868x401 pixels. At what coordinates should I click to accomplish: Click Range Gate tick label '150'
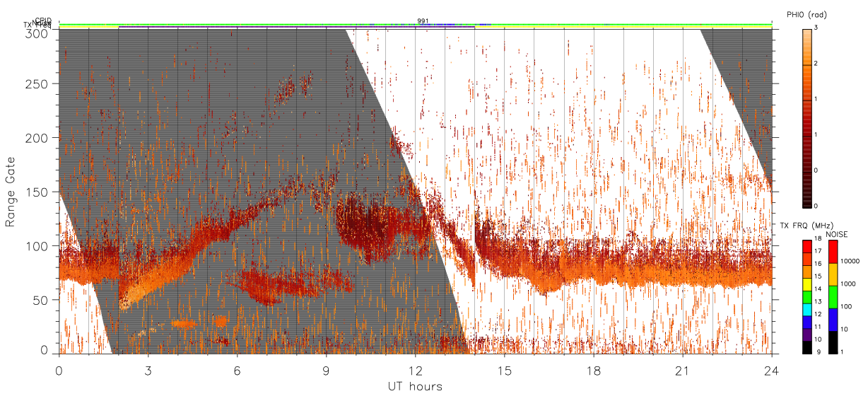coord(38,192)
